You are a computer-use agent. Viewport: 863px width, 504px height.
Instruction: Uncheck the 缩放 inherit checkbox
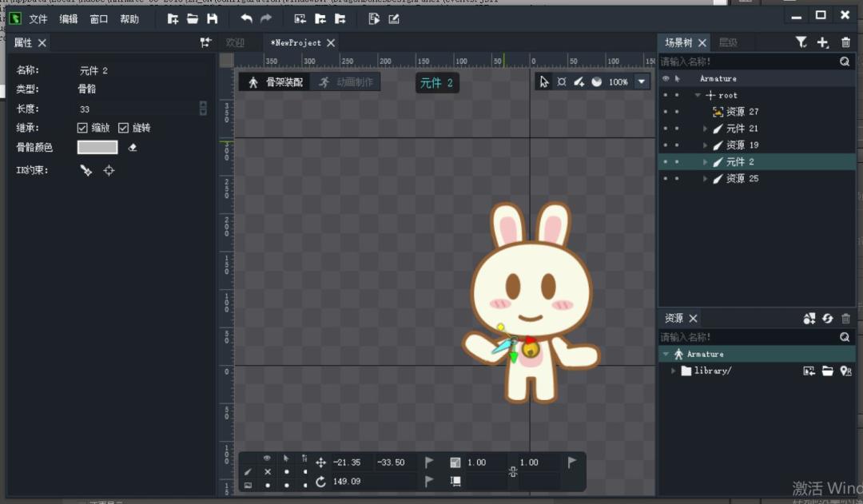point(82,128)
